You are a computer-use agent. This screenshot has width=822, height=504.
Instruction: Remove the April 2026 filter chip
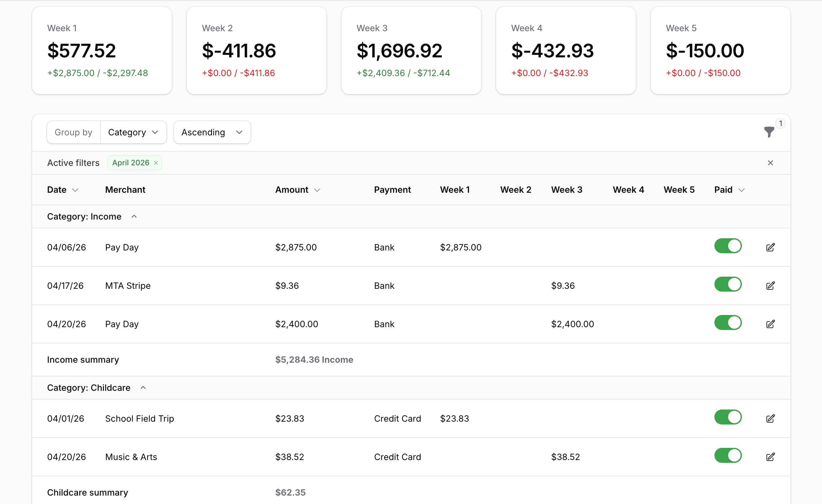(x=156, y=163)
